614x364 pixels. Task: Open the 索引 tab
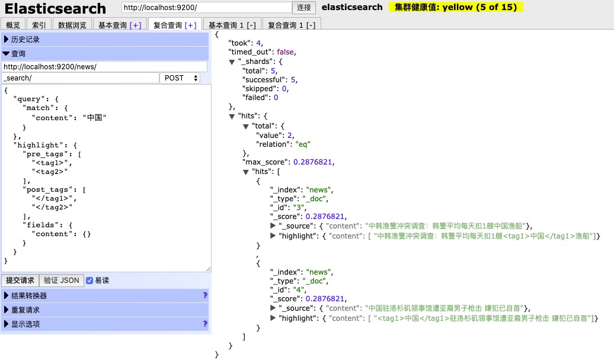[x=39, y=25]
